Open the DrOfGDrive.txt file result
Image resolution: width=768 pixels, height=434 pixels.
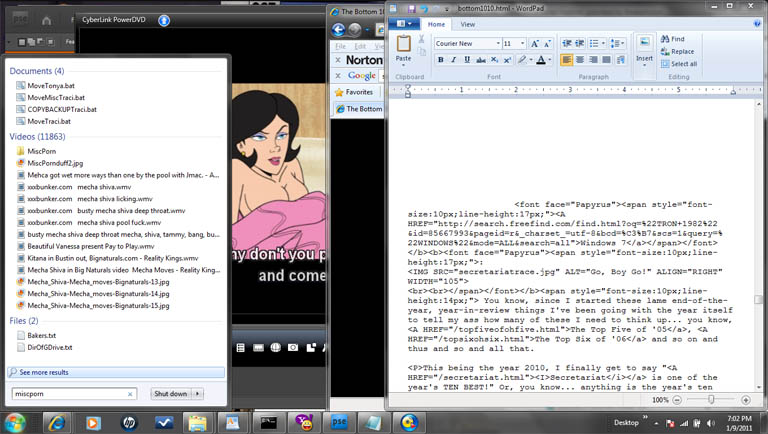click(47, 347)
